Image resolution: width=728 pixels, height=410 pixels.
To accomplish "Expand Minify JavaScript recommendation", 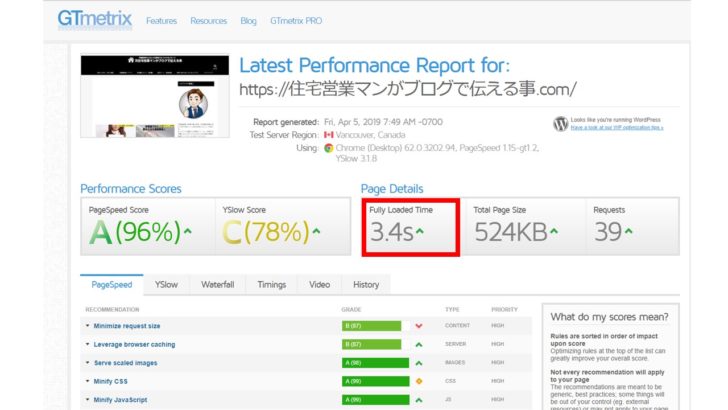I will tap(87, 400).
